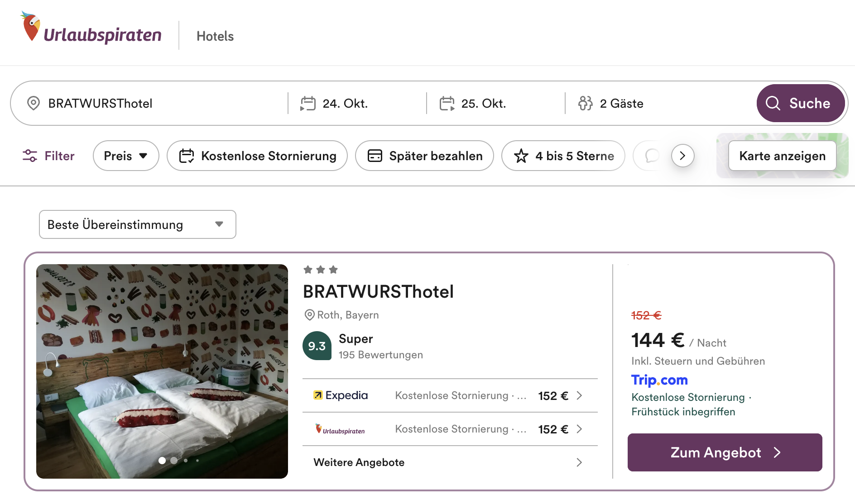Open the Preis dropdown
The width and height of the screenshot is (855, 504).
click(x=126, y=156)
